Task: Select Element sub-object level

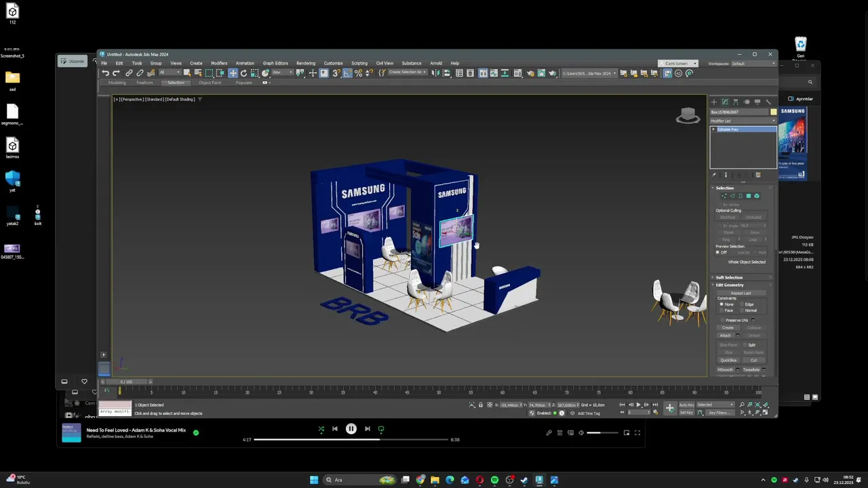Action: [757, 196]
